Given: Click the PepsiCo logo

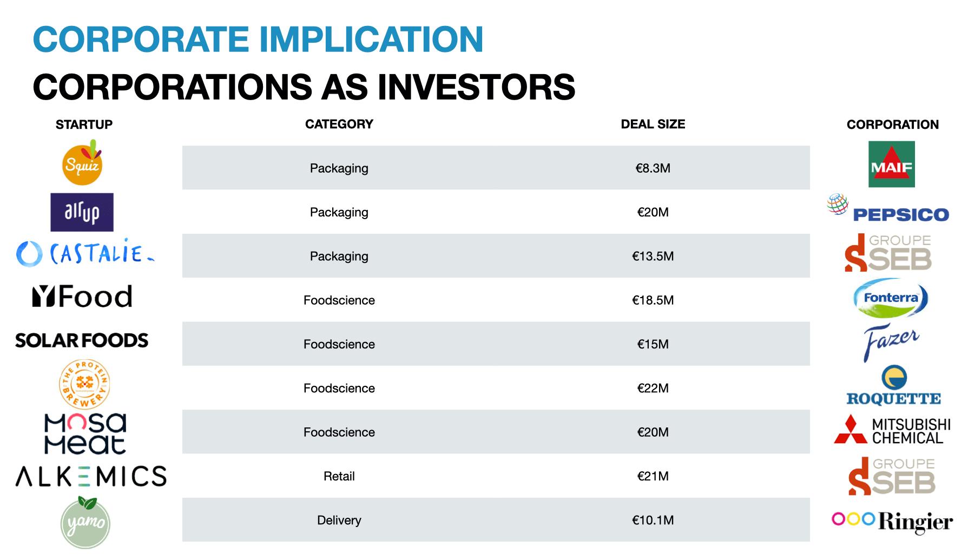Looking at the screenshot, I should 888,209.
